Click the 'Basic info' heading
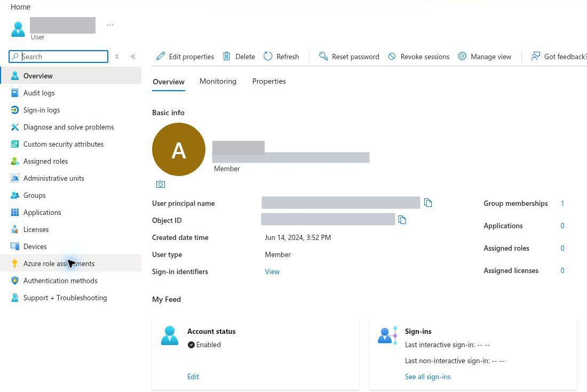This screenshot has height=392, width=587. pyautogui.click(x=168, y=113)
